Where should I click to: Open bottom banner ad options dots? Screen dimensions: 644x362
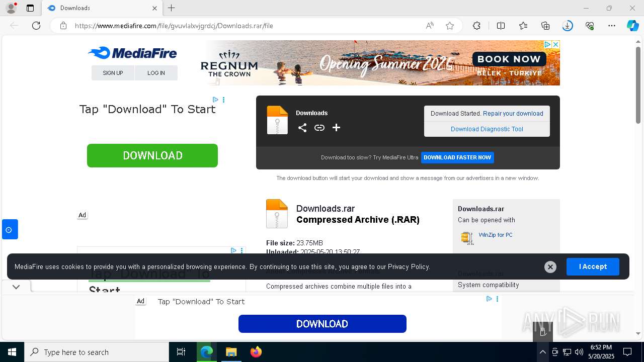coord(497,299)
